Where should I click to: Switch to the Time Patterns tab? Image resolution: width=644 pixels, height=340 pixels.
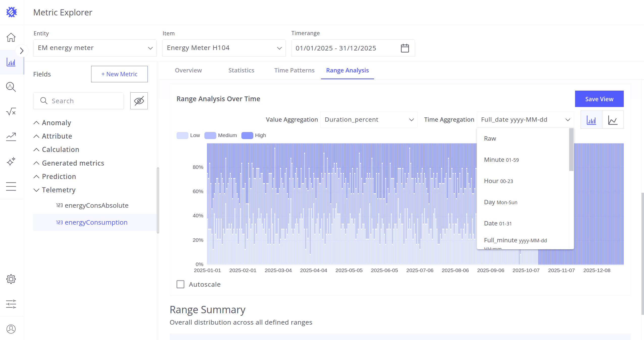point(294,70)
